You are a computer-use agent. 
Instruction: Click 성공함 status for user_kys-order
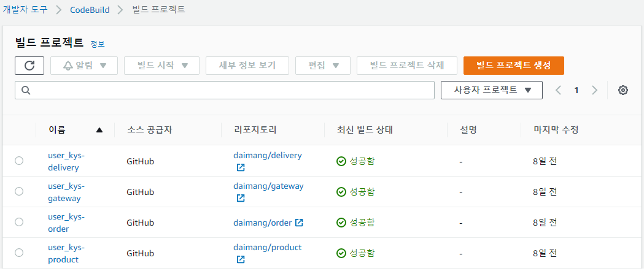(362, 222)
